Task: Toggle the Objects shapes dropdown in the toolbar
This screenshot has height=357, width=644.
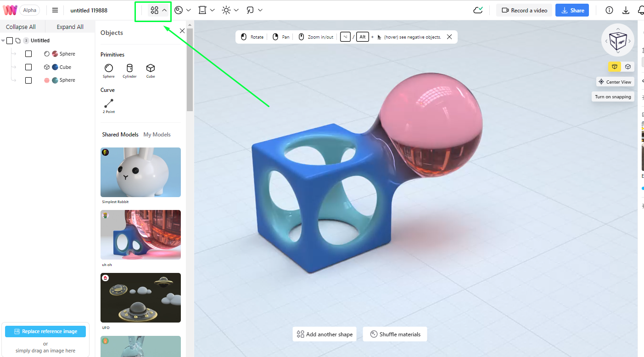Action: coord(158,10)
